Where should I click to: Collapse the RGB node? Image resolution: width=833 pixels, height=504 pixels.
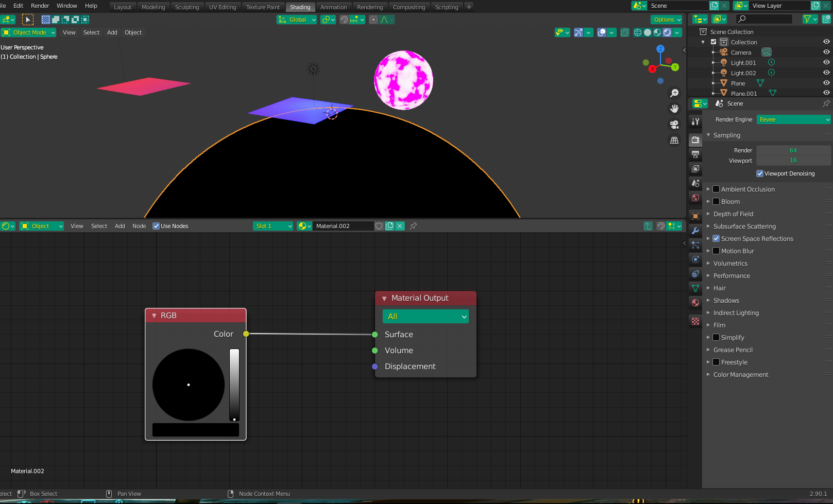coord(154,316)
